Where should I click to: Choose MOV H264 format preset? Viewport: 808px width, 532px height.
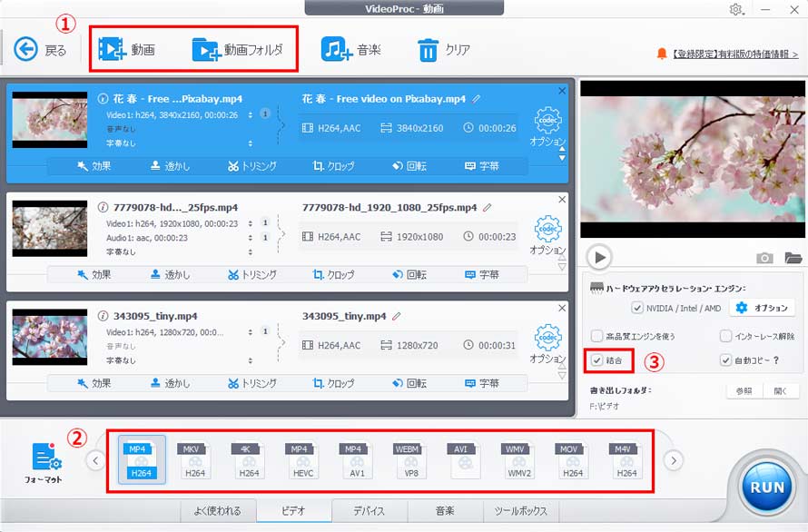573,460
